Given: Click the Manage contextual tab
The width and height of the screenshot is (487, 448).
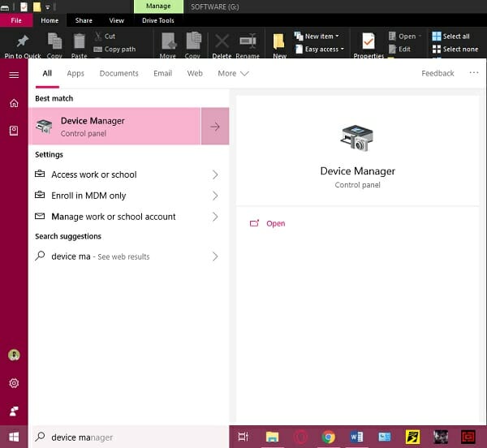Looking at the screenshot, I should tap(158, 6).
